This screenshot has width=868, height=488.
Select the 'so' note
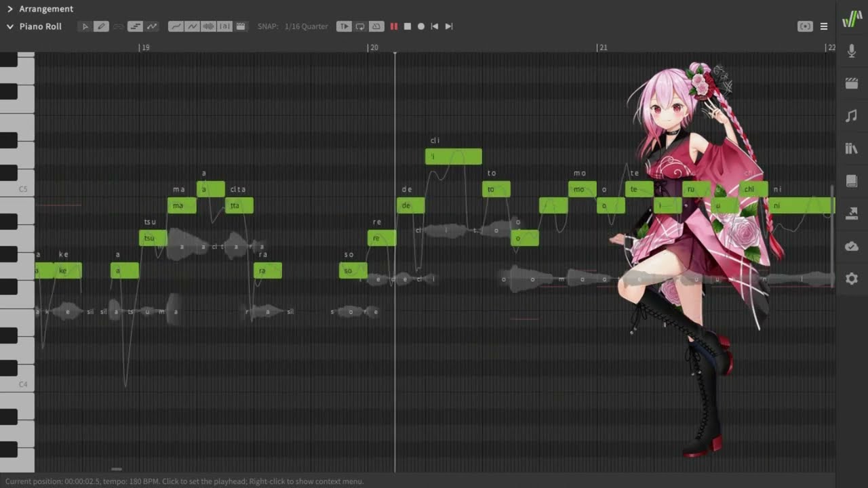point(353,270)
